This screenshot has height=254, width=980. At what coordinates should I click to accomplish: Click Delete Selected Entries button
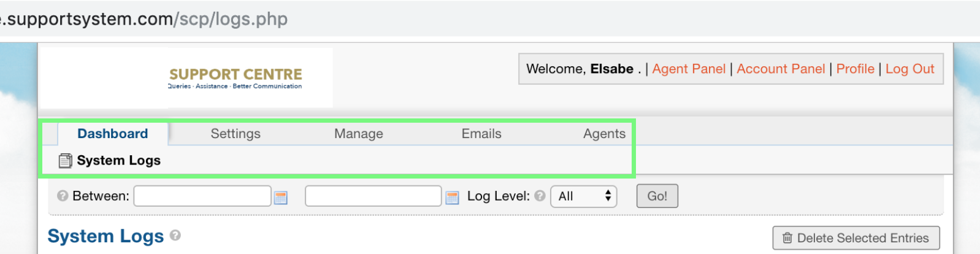[x=856, y=238]
